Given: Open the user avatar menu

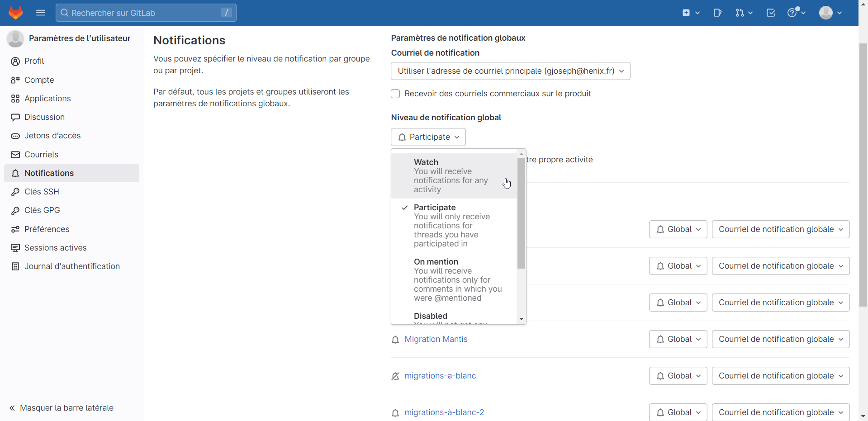Looking at the screenshot, I should (x=830, y=13).
